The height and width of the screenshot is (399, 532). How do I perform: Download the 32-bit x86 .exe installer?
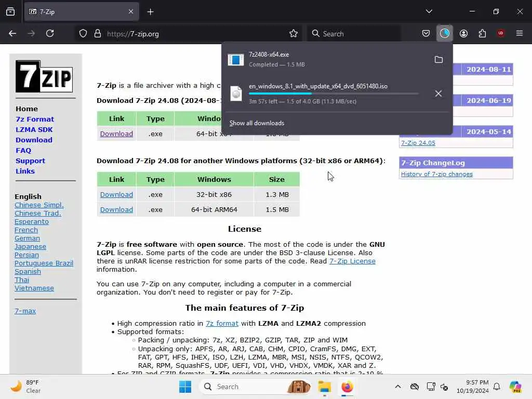pyautogui.click(x=116, y=195)
